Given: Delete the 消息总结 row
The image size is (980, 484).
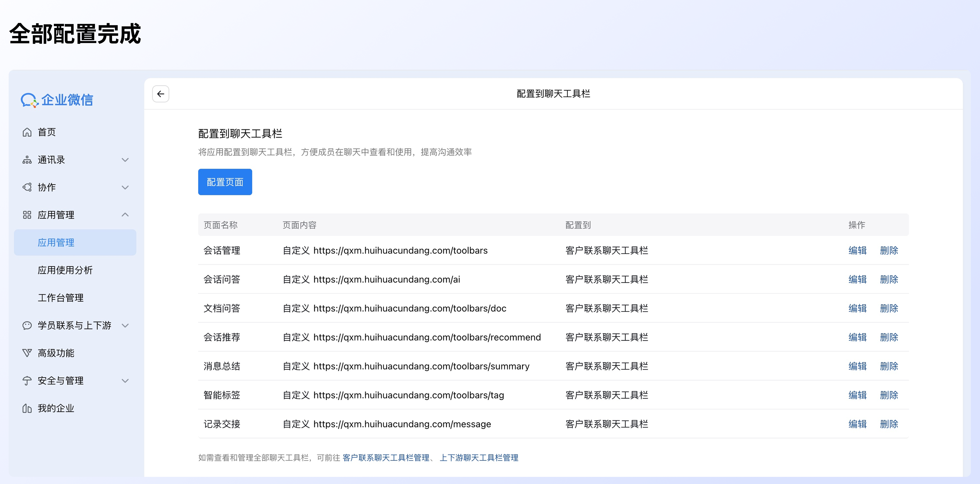Looking at the screenshot, I should point(889,366).
